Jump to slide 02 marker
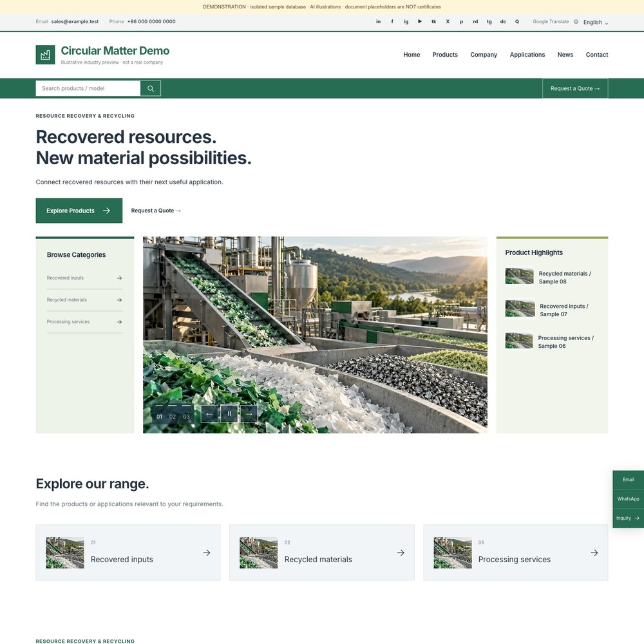This screenshot has width=644, height=644. coord(173,414)
